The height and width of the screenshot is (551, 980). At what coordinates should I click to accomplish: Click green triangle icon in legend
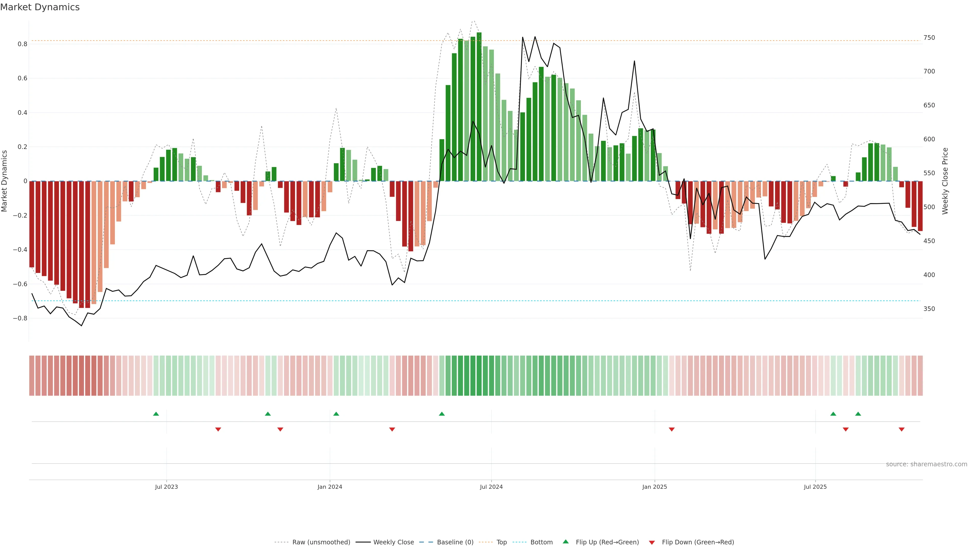566,542
